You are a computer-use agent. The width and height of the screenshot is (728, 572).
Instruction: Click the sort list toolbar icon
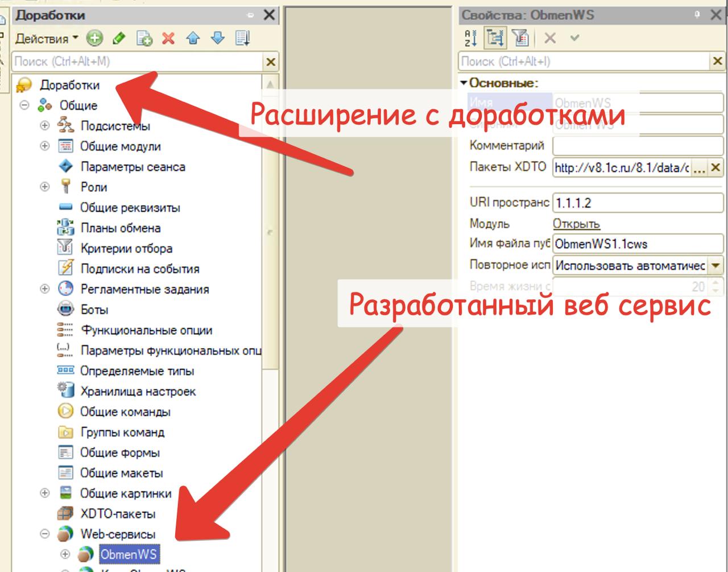(x=243, y=39)
